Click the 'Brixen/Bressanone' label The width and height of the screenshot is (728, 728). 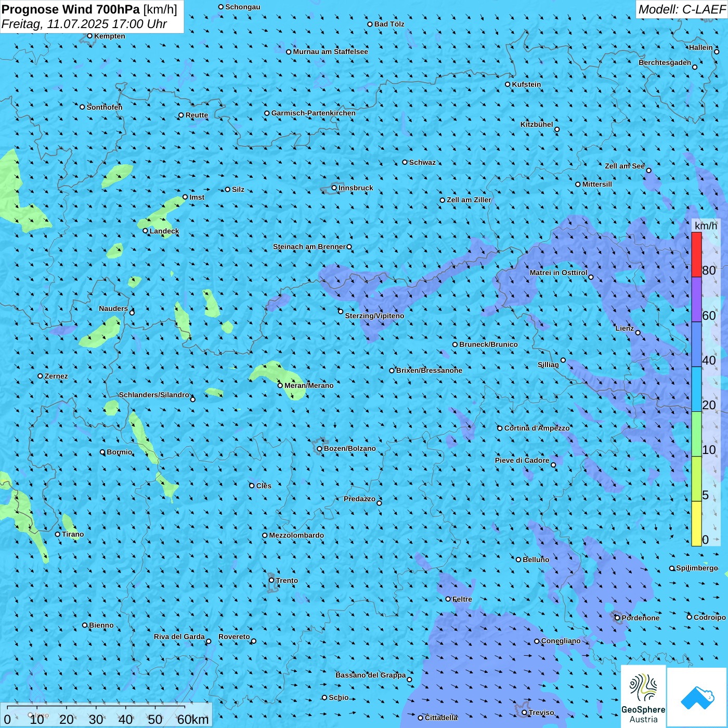[x=429, y=370]
